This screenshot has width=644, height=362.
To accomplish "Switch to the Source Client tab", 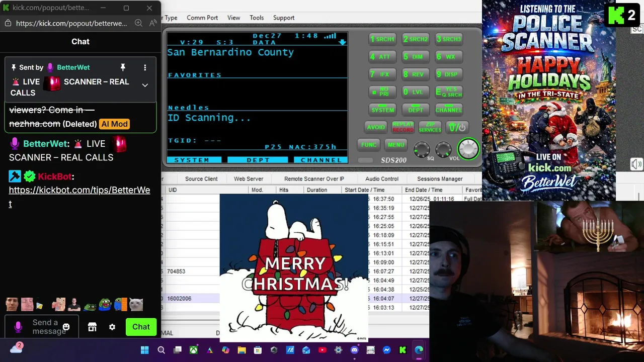I will [x=201, y=179].
